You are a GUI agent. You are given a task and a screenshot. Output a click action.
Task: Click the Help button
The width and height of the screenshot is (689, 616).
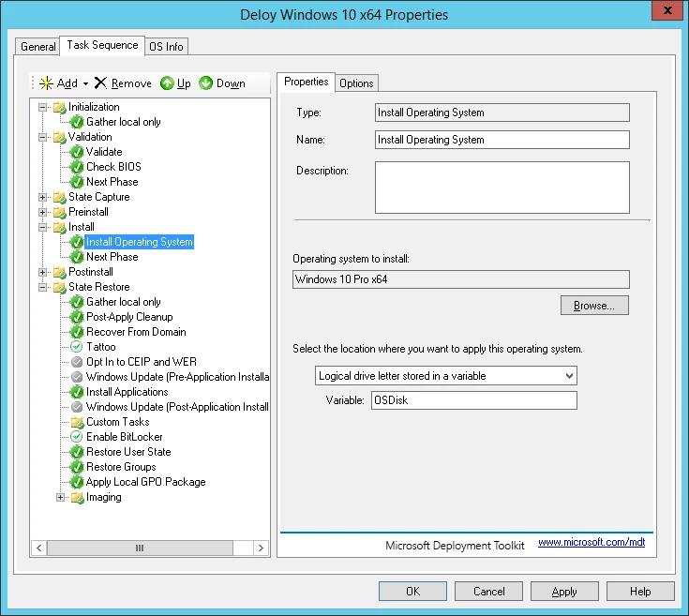click(640, 592)
